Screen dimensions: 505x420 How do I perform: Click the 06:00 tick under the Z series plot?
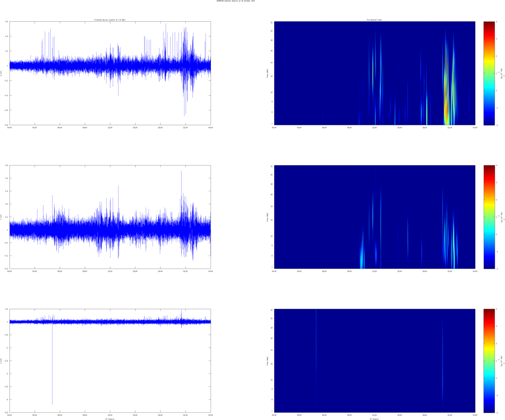click(60, 415)
